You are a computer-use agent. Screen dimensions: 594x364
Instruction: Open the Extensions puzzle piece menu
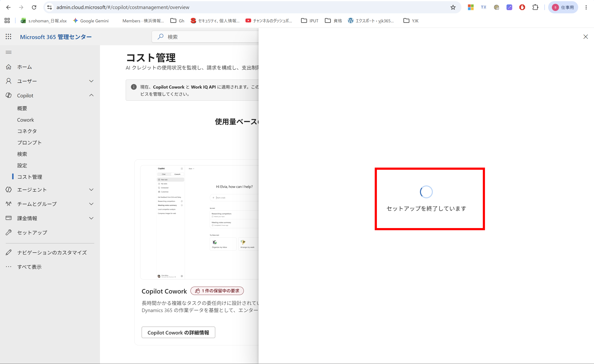[535, 7]
